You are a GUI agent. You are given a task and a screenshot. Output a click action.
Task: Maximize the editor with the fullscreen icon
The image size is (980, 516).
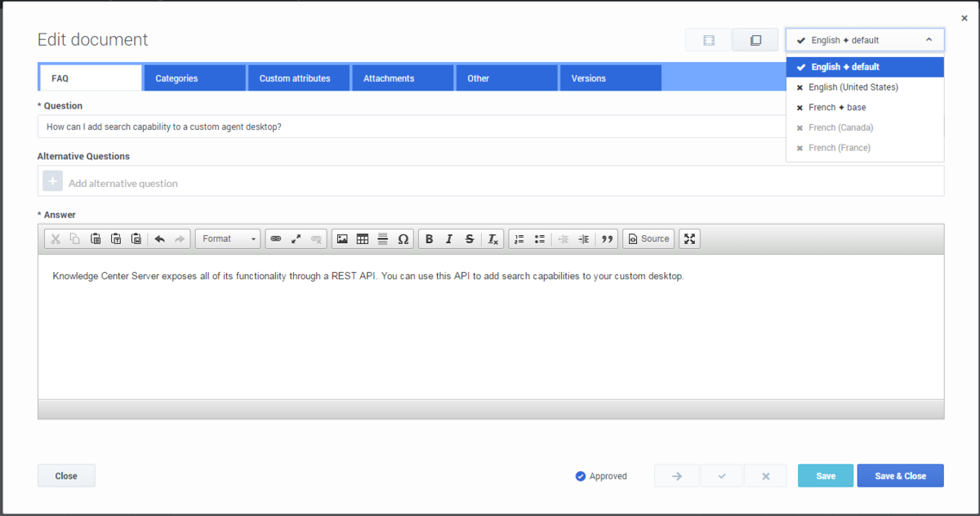pos(690,239)
